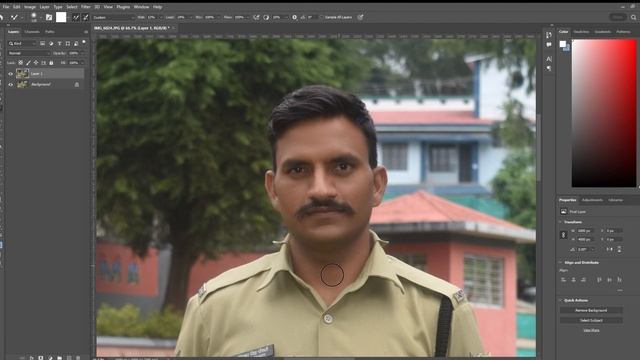Collapse the Align and Distribute section
Image resolution: width=640 pixels, height=360 pixels.
(x=560, y=262)
